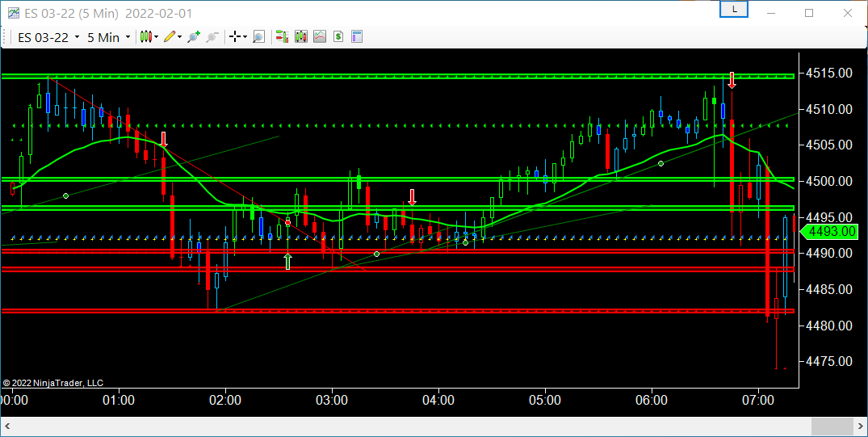Click the scrollbar left arrow
The width and height of the screenshot is (868, 437).
tap(8, 426)
